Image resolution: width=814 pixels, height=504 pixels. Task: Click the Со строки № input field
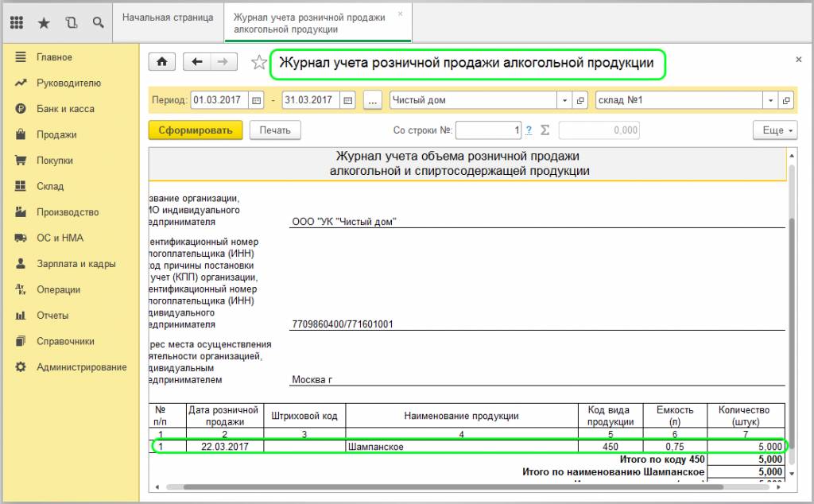point(488,130)
